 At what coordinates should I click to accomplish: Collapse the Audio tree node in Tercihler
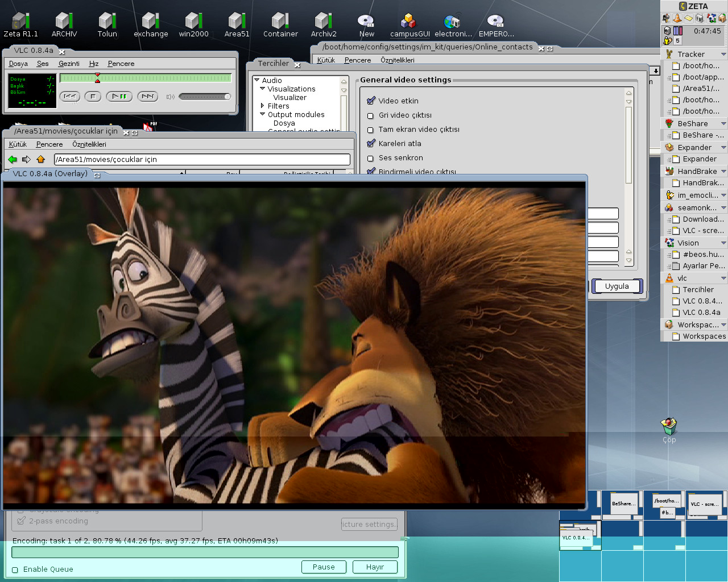[257, 80]
